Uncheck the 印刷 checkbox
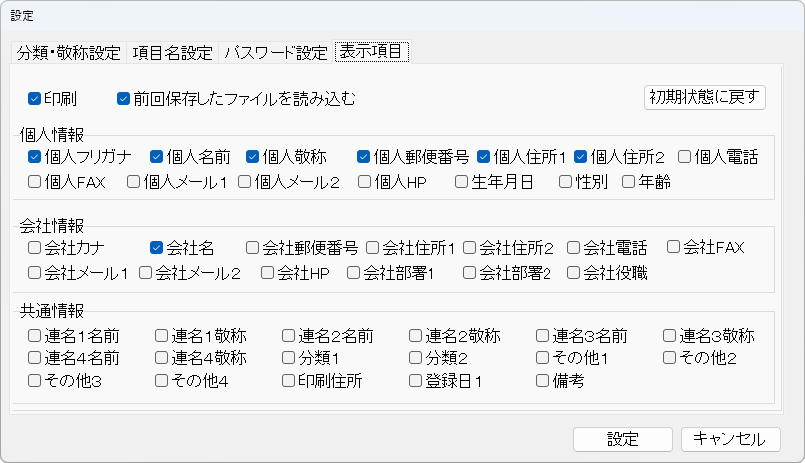Image resolution: width=805 pixels, height=463 pixels. (x=34, y=99)
